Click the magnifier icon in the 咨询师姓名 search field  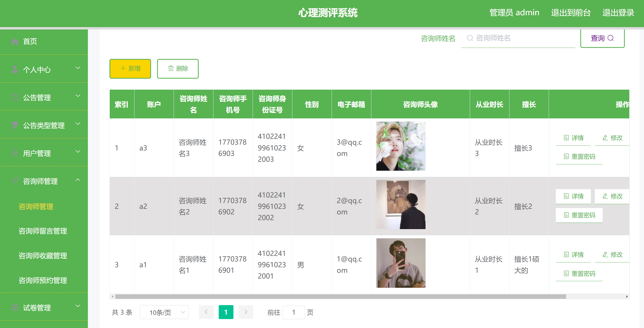[x=470, y=38]
